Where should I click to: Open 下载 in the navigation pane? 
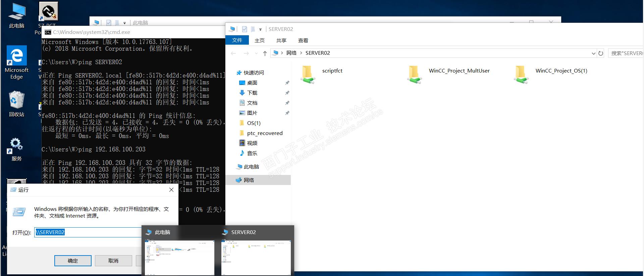(x=252, y=93)
